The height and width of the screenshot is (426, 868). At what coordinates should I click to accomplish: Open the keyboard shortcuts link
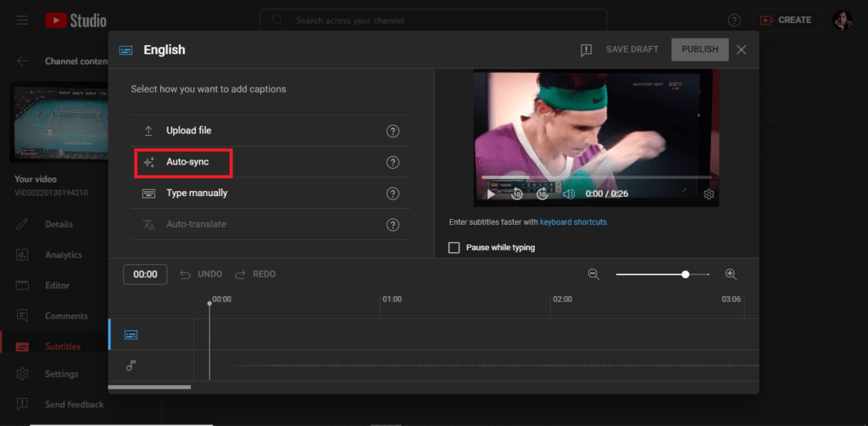point(574,222)
